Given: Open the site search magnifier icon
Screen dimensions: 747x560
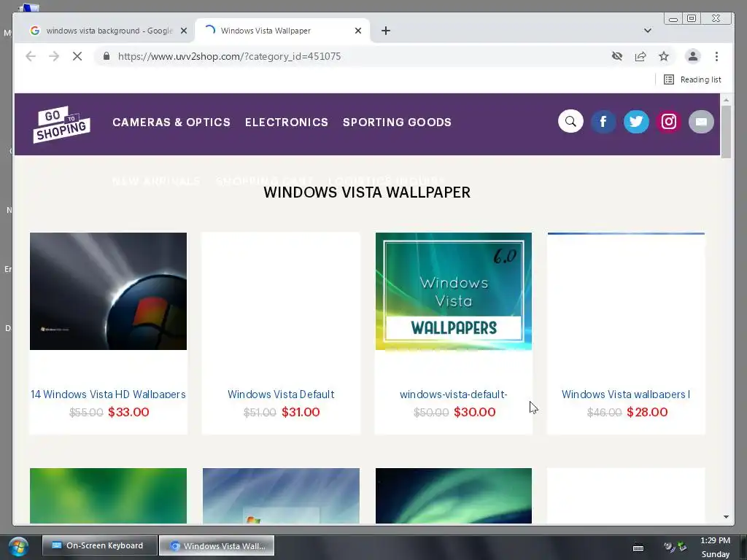Looking at the screenshot, I should click(x=570, y=122).
